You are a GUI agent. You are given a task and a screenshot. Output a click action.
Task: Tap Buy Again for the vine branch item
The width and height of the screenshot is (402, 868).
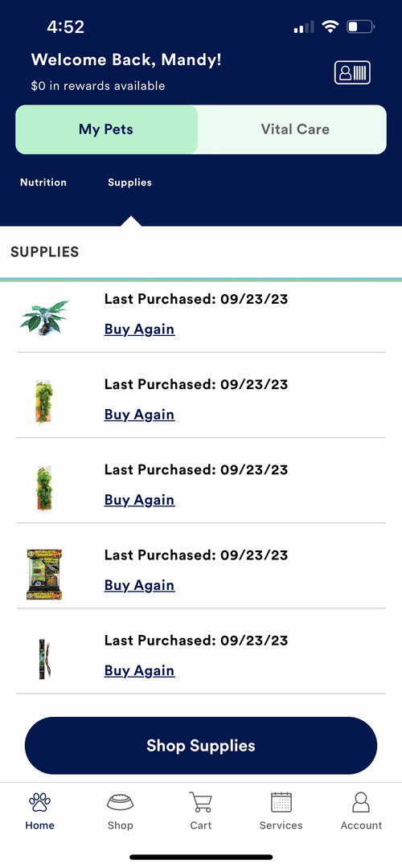click(x=140, y=670)
